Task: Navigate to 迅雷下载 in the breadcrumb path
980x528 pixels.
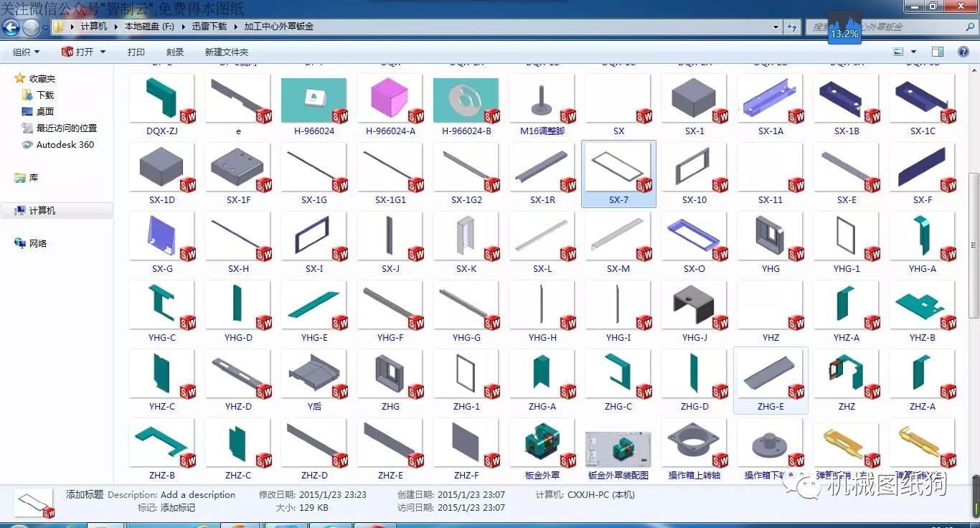Action: pos(209,27)
